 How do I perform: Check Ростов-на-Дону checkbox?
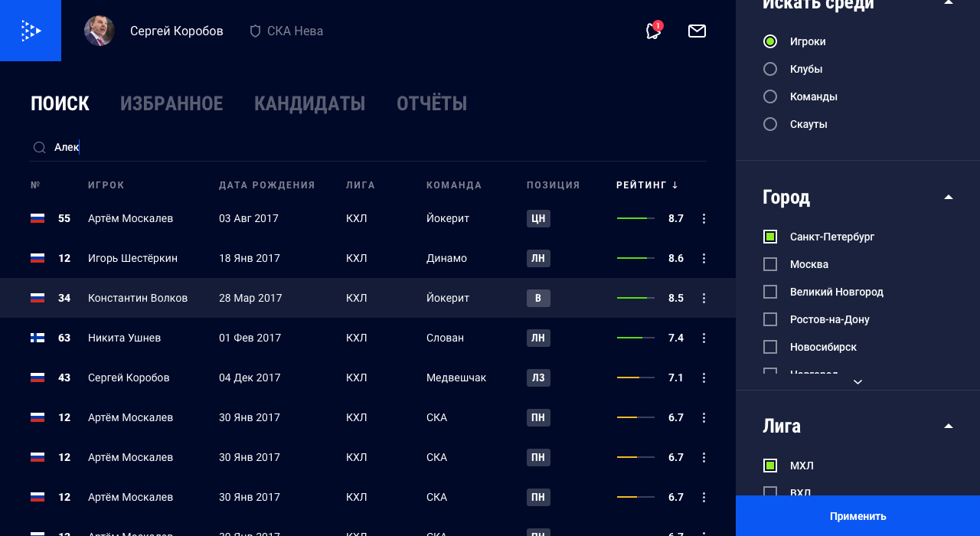770,319
